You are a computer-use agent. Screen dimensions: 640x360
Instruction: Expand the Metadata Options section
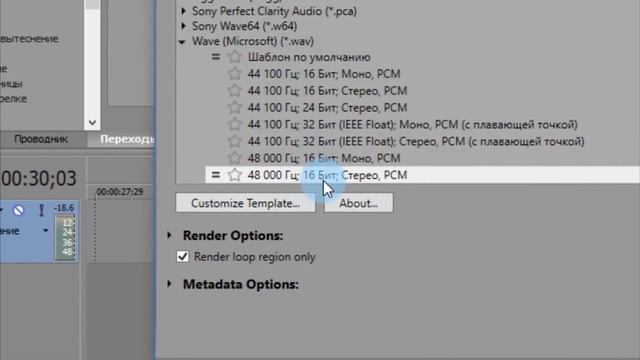pyautogui.click(x=170, y=284)
